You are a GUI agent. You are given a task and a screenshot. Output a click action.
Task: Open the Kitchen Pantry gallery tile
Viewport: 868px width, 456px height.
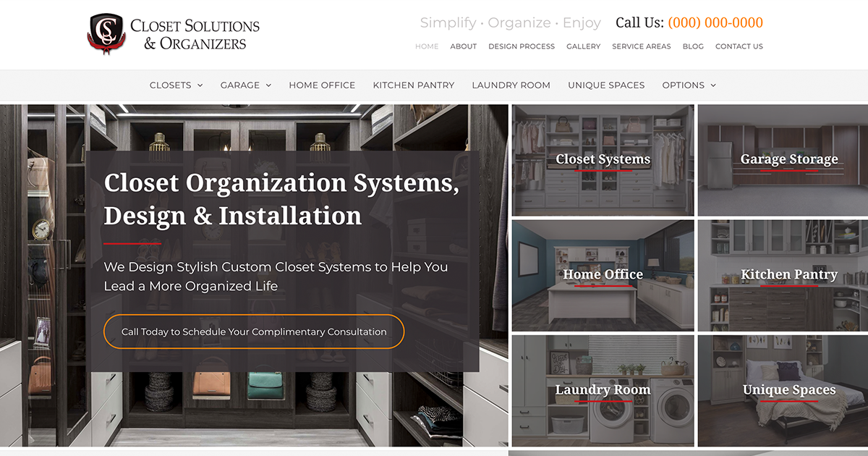789,275
